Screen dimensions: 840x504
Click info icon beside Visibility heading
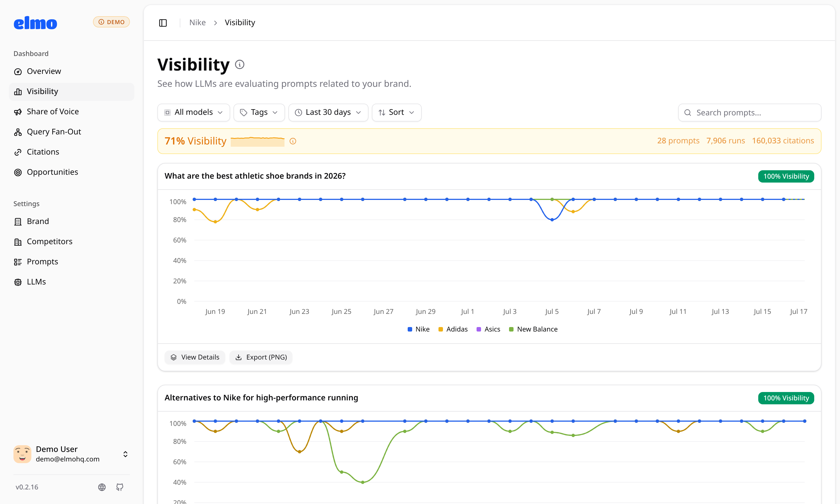pyautogui.click(x=240, y=64)
